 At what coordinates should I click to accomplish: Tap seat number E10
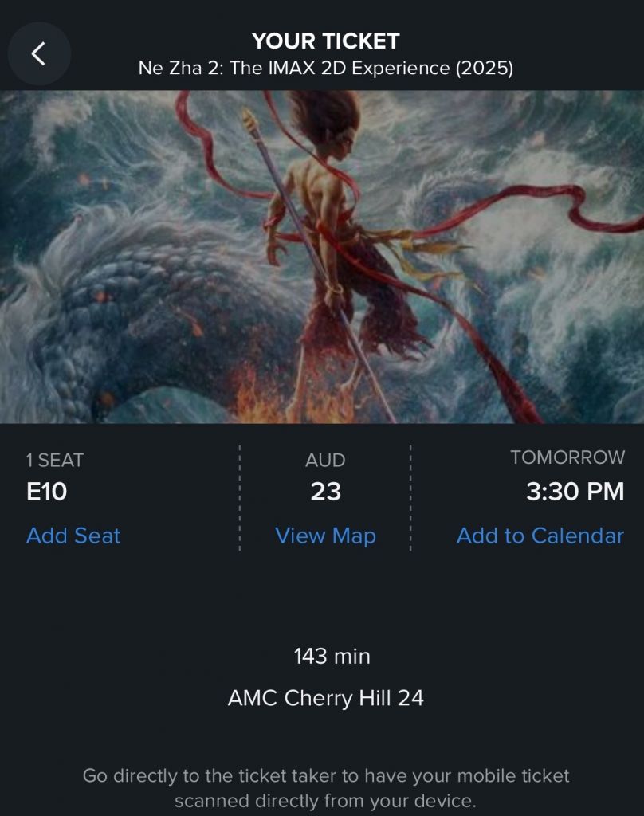(x=47, y=491)
